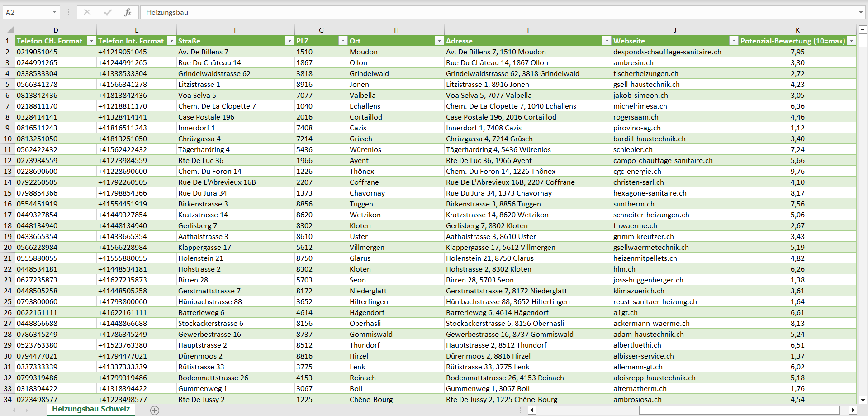Select street cell Klappergasse 17
This screenshot has width=868, height=416.
point(236,247)
